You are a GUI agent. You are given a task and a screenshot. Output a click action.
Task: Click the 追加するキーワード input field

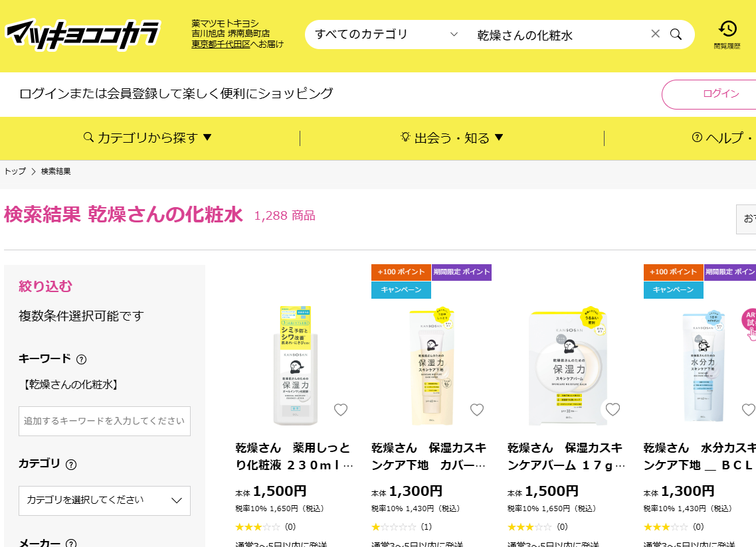click(104, 422)
